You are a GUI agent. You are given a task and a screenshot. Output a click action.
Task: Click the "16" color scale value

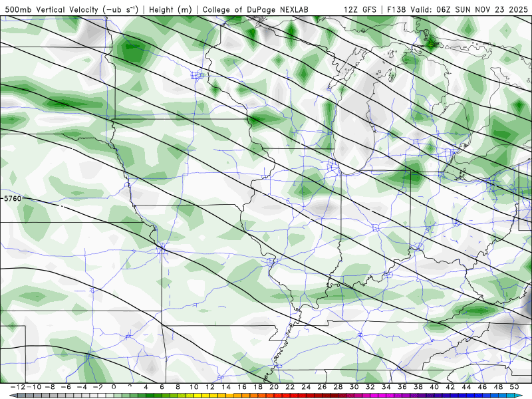coord(242,387)
